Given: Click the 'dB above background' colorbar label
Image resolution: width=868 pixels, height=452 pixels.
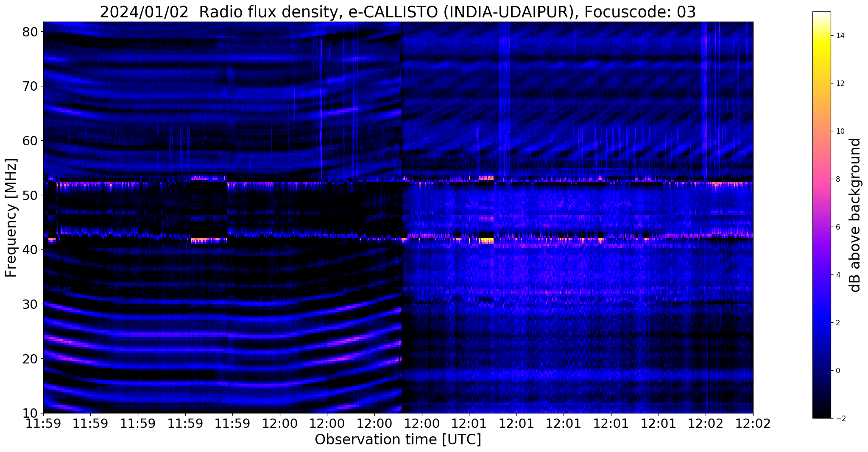Looking at the screenshot, I should coord(855,215).
